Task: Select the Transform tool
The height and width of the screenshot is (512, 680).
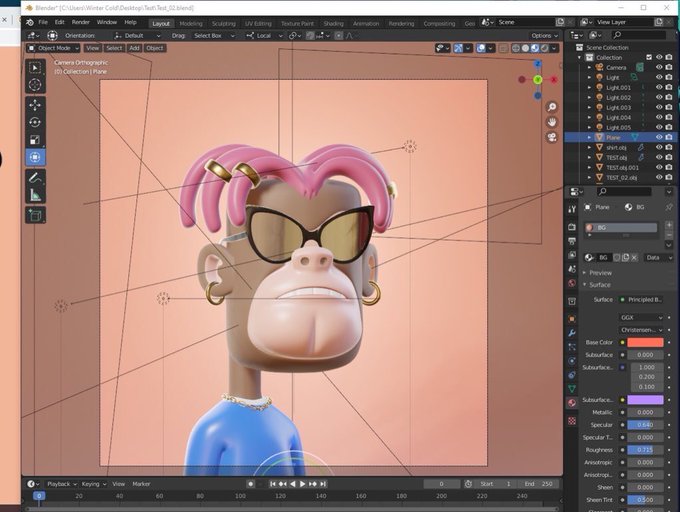Action: click(35, 157)
